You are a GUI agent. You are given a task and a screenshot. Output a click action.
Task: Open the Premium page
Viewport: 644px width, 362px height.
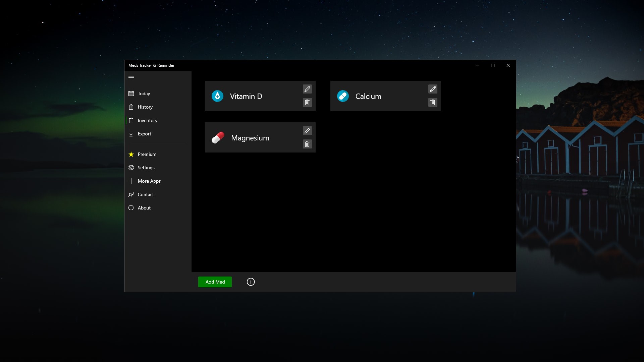[x=147, y=154]
